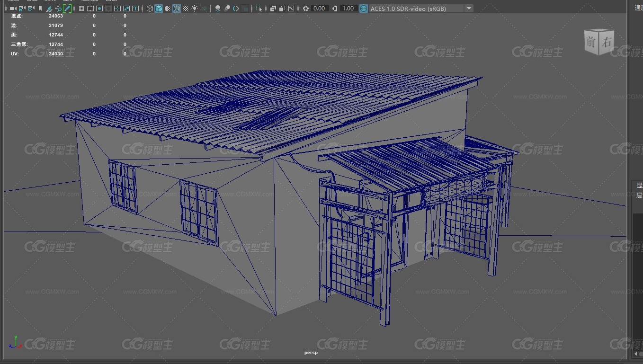Image resolution: width=643 pixels, height=364 pixels.
Task: Edit the Gamma value 1.00
Action: point(348,9)
